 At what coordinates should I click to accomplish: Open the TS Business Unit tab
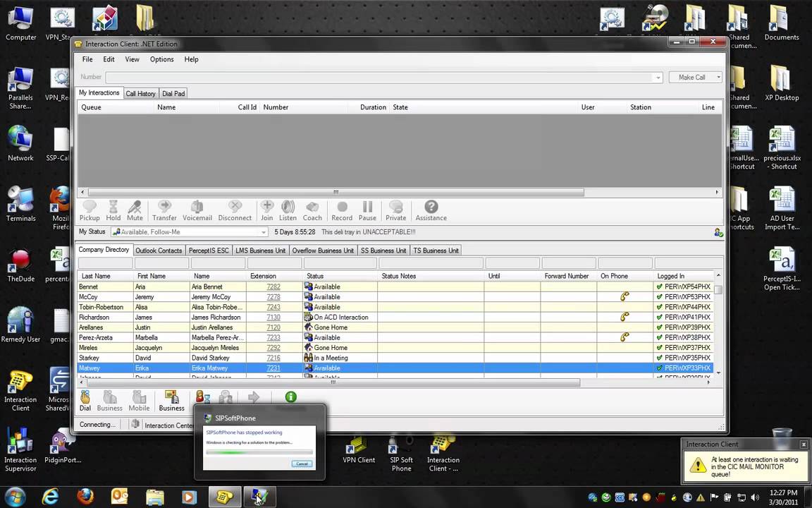click(x=436, y=250)
